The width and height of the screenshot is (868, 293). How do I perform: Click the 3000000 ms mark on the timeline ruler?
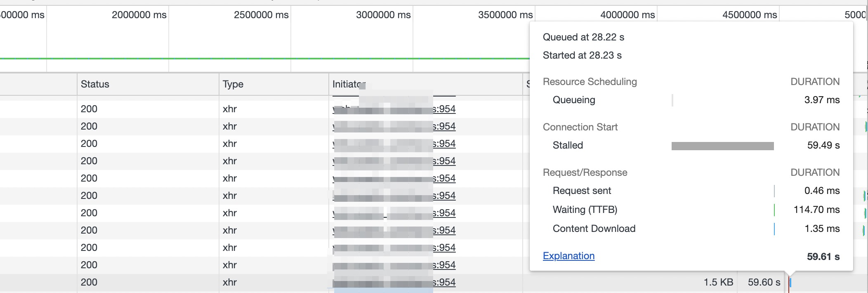pyautogui.click(x=383, y=15)
